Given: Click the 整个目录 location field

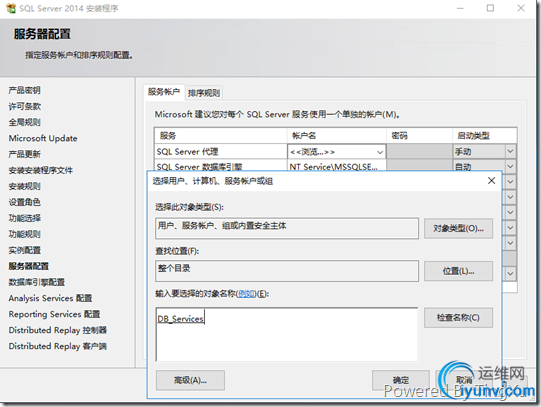Looking at the screenshot, I should tap(287, 271).
